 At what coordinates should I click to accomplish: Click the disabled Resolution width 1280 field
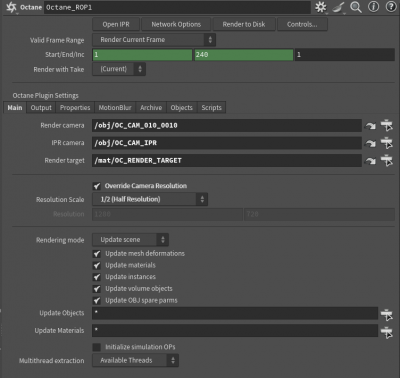point(167,214)
